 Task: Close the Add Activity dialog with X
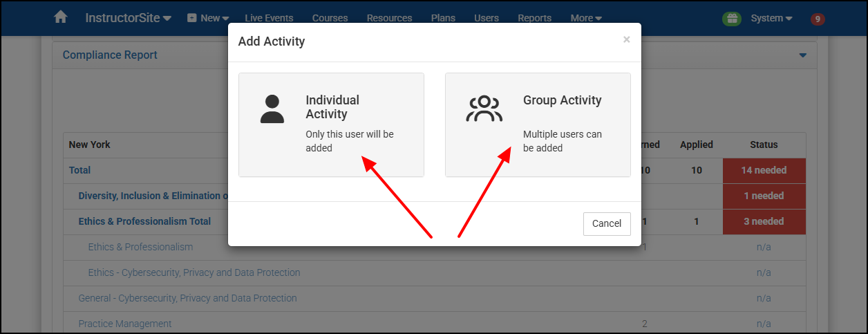(x=627, y=39)
